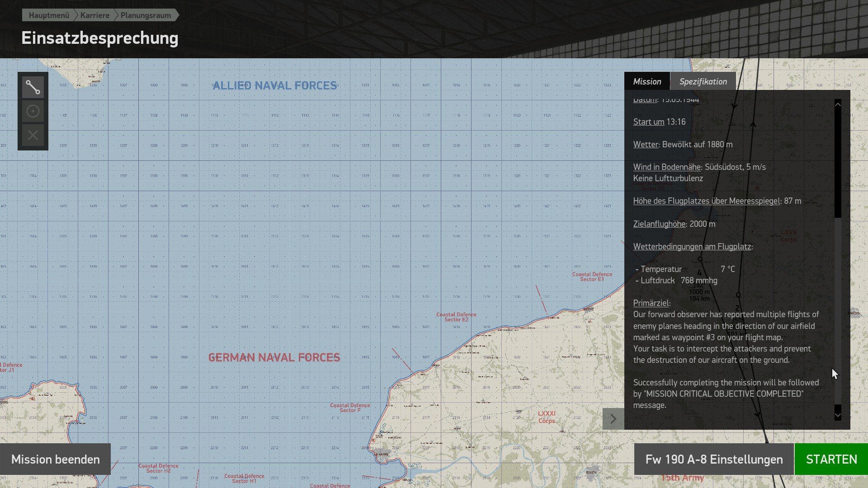Click the X clear tool icon

pos(33,135)
